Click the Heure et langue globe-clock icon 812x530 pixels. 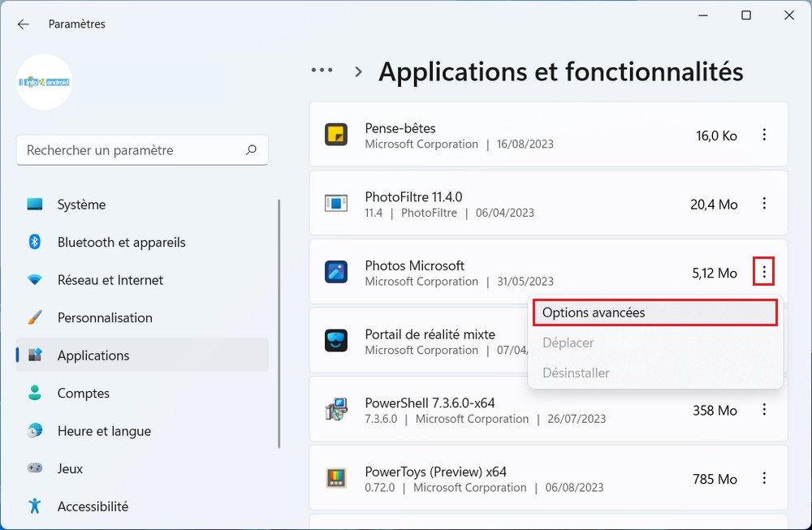(35, 431)
